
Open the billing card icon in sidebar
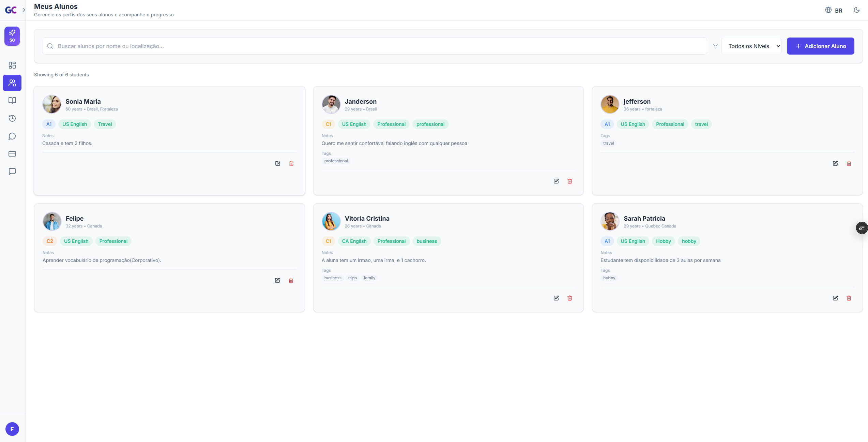(12, 154)
